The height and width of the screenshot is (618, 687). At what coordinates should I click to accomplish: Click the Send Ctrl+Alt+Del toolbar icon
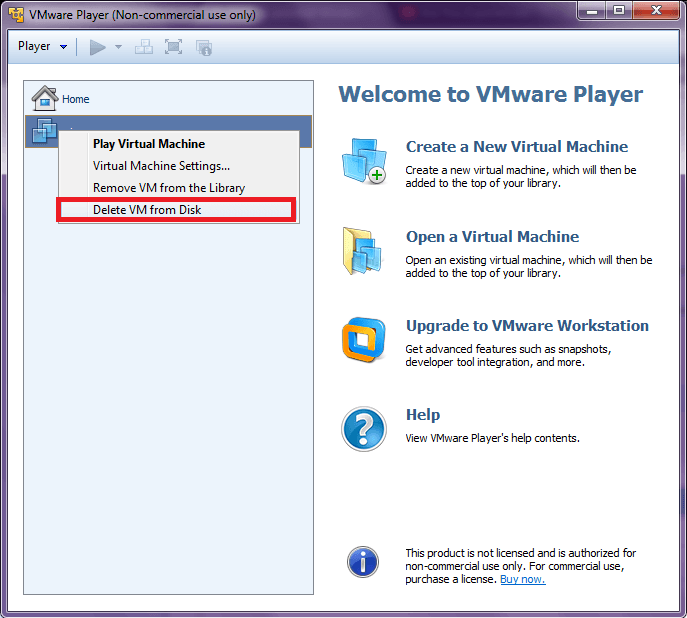(144, 47)
